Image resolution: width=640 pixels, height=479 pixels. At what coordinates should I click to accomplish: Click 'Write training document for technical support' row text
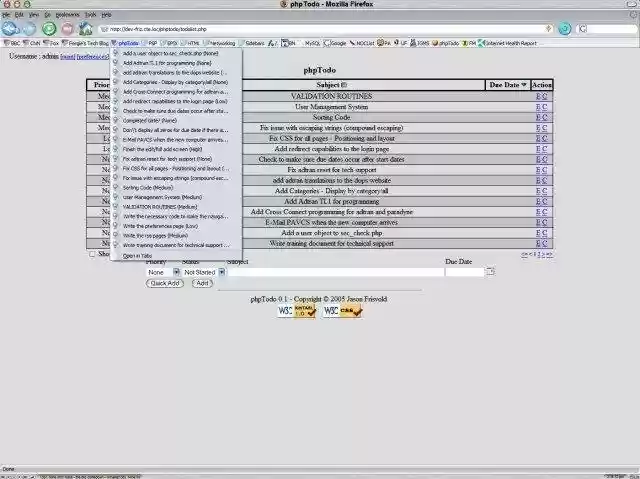tap(331, 244)
